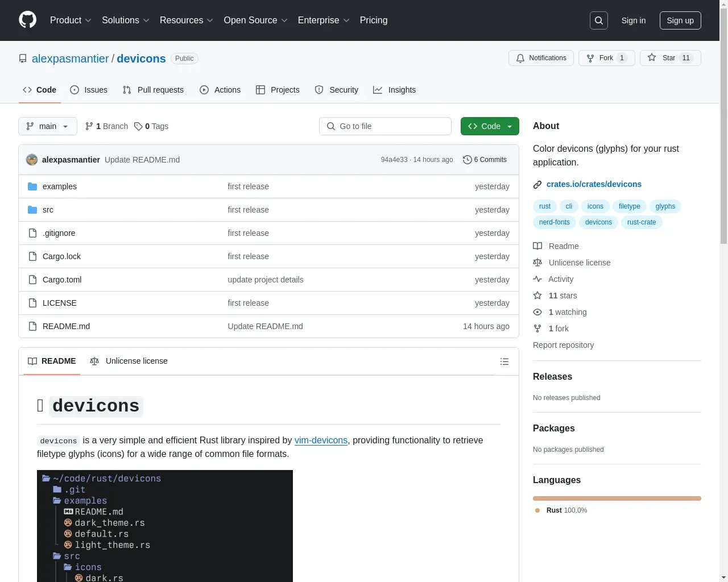Switch to the Pull requests tab

pyautogui.click(x=153, y=90)
